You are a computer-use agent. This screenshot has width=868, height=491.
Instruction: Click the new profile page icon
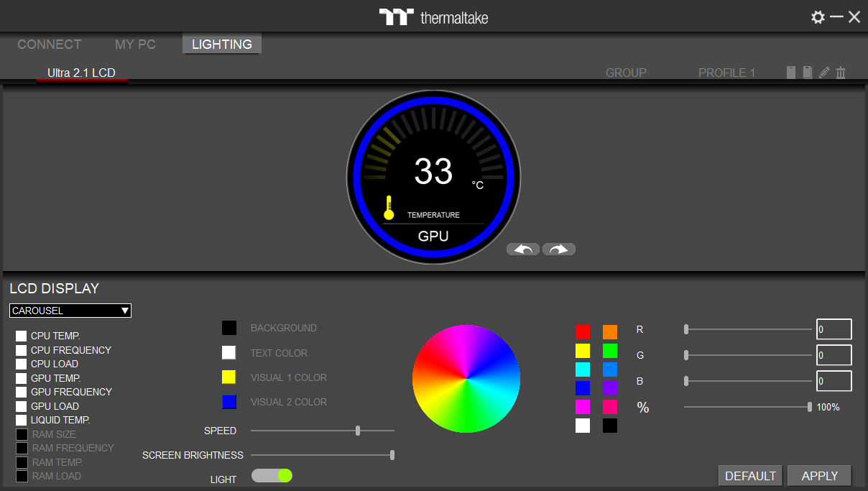click(791, 73)
